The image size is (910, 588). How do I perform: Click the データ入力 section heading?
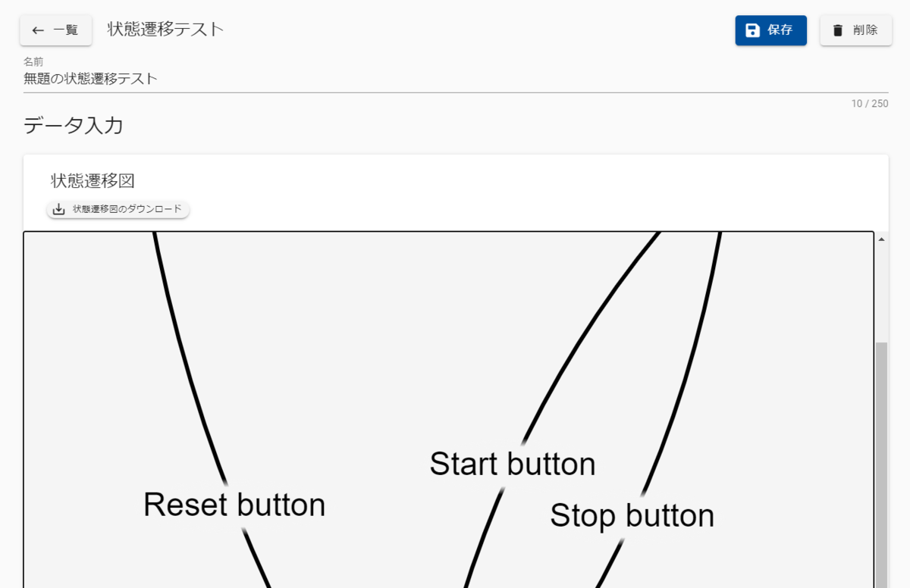point(73,127)
